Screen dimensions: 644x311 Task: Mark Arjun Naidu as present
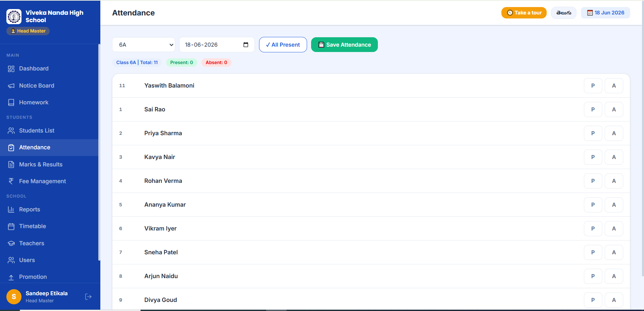tap(593, 276)
